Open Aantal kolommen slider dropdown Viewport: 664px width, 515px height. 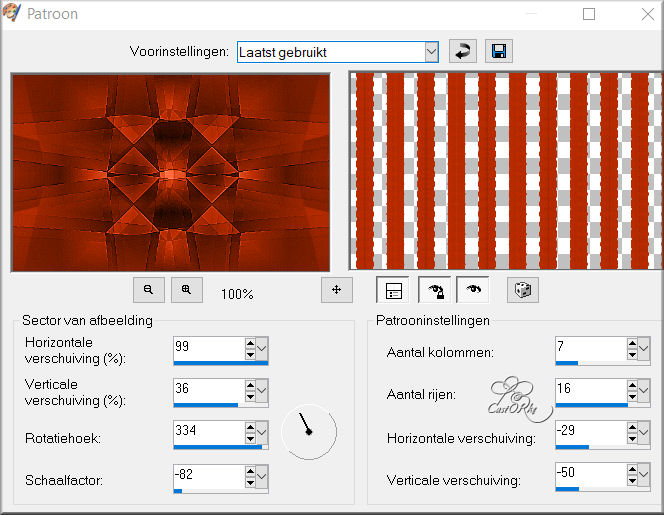[x=644, y=349]
